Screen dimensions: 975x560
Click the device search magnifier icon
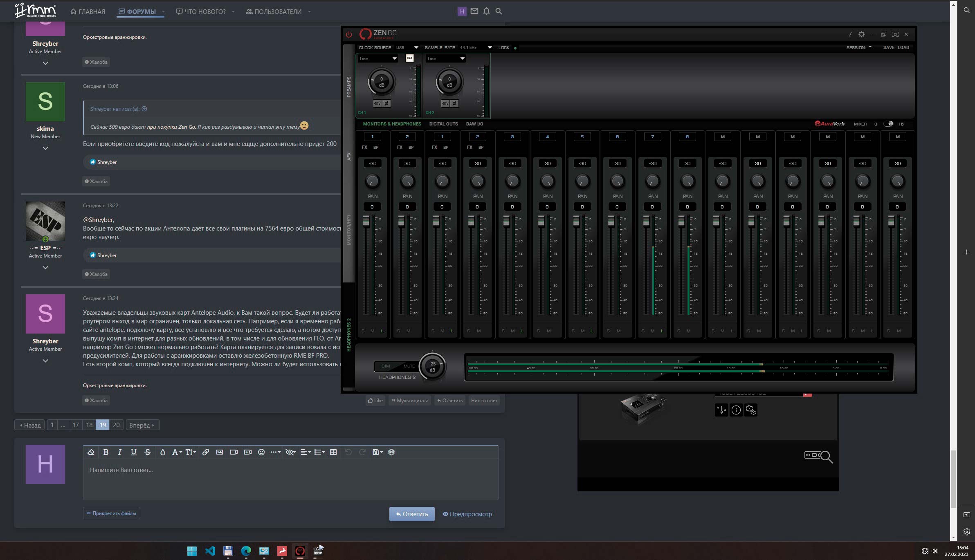tap(818, 456)
